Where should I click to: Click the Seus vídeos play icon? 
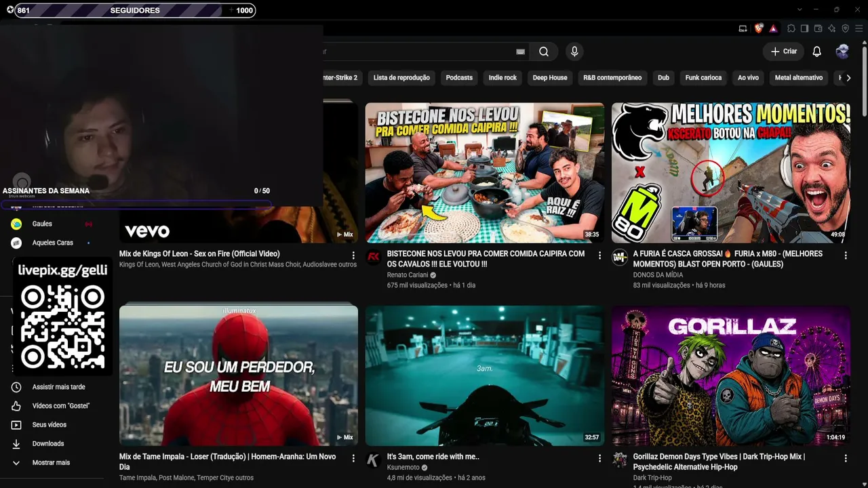[16, 425]
